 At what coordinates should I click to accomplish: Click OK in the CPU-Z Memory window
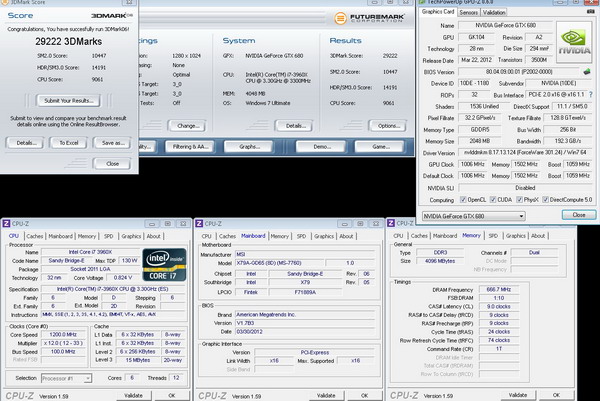(x=556, y=395)
